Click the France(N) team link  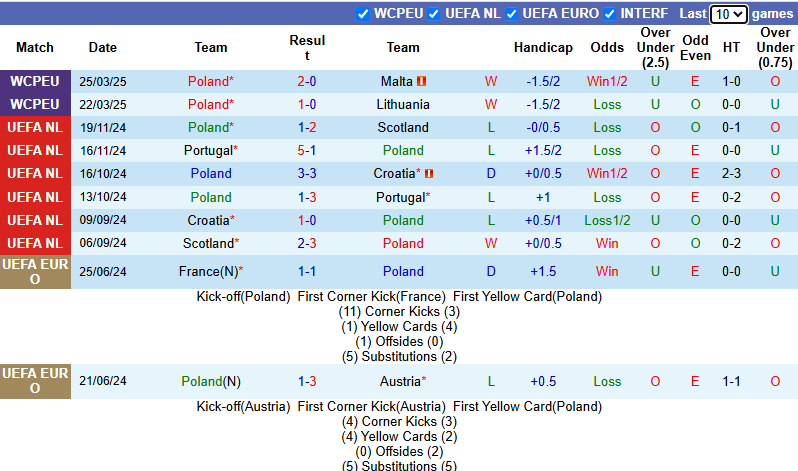pyautogui.click(x=208, y=271)
